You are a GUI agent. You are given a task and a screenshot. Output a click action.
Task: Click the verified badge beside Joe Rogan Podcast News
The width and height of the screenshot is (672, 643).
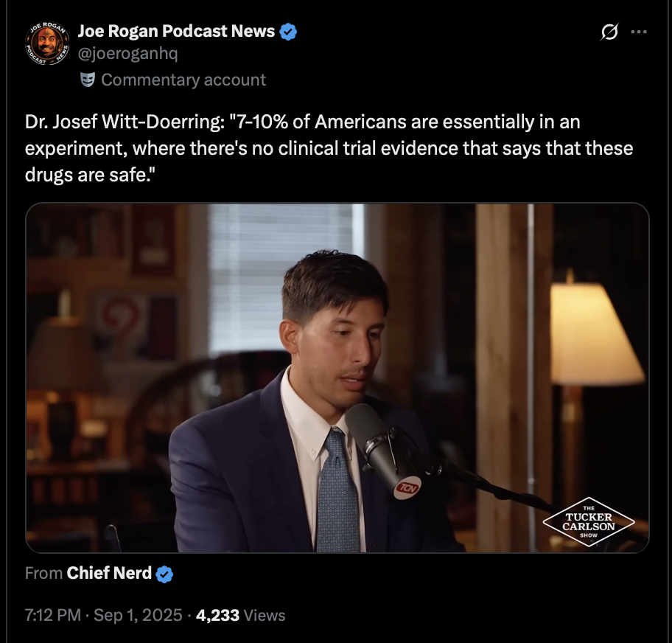288,32
